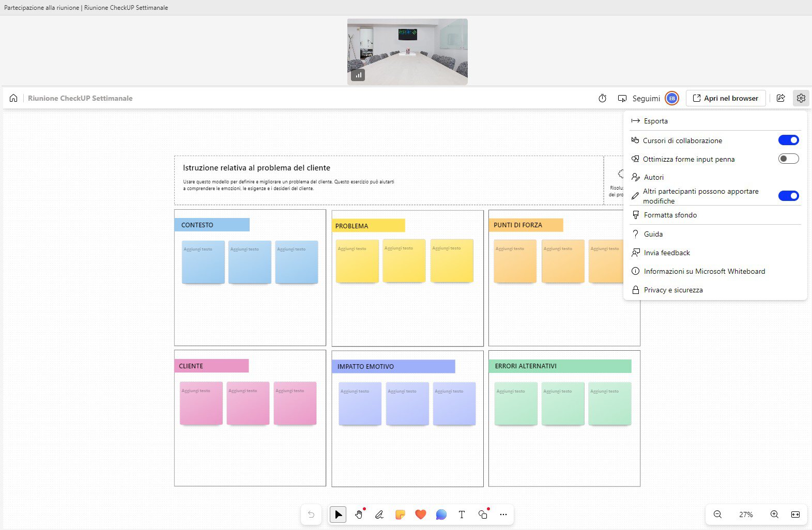The width and height of the screenshot is (812, 530).
Task: Click the 27% zoom level value
Action: [746, 515]
